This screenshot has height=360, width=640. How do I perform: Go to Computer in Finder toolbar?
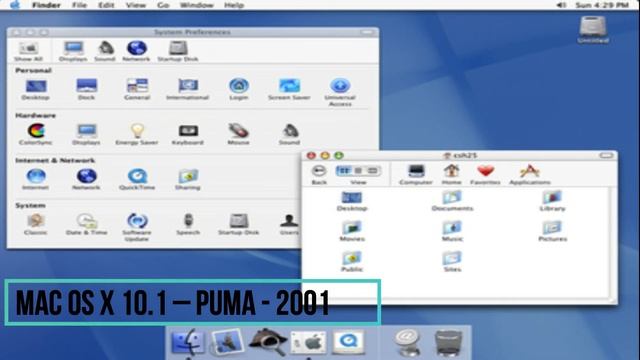click(416, 174)
